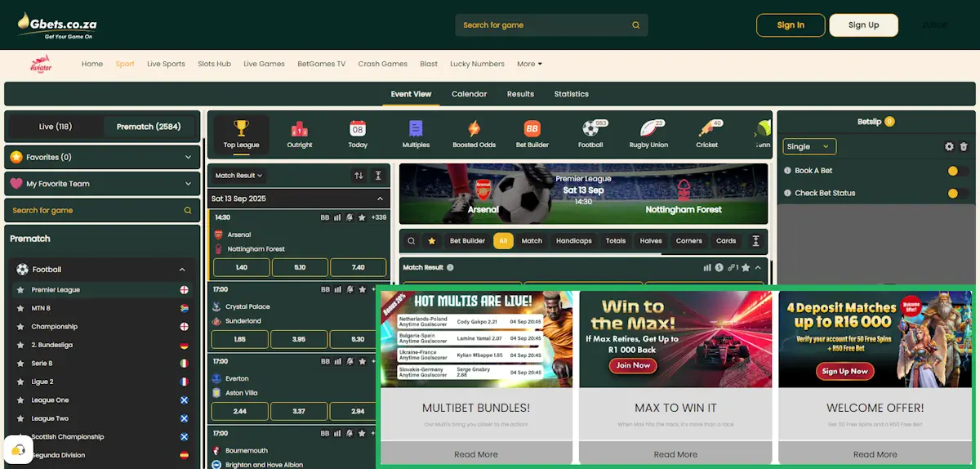980x469 pixels.
Task: Click the Sign Up button
Action: (x=863, y=25)
